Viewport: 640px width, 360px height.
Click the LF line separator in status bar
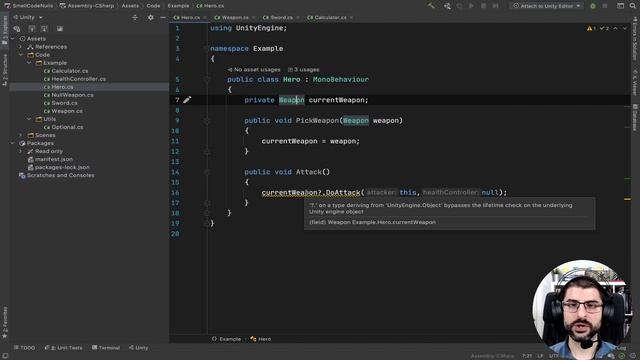pyautogui.click(x=540, y=356)
